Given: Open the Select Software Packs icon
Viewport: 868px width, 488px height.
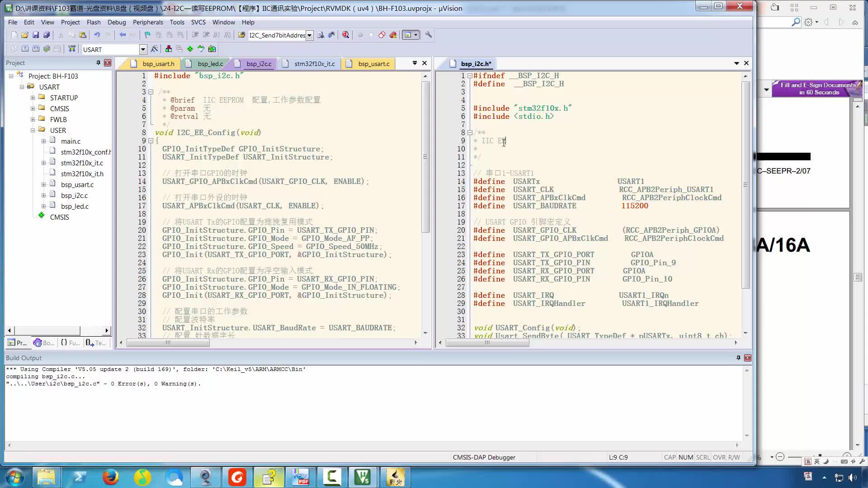Looking at the screenshot, I should [x=201, y=49].
